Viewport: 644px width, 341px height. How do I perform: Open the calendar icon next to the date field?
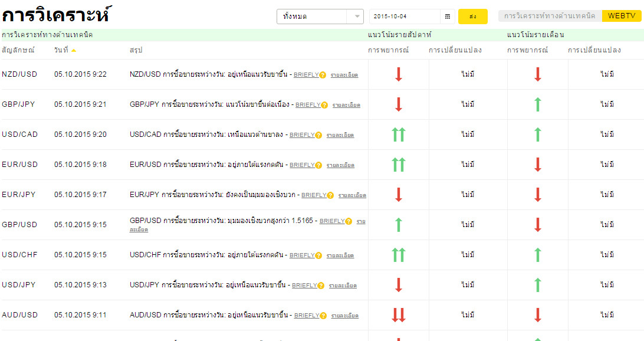(x=446, y=17)
